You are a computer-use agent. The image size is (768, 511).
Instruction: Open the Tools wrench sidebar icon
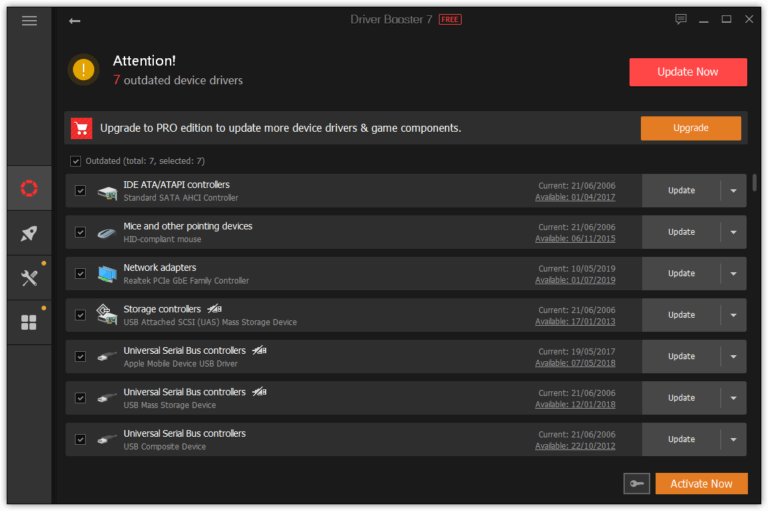click(x=29, y=278)
